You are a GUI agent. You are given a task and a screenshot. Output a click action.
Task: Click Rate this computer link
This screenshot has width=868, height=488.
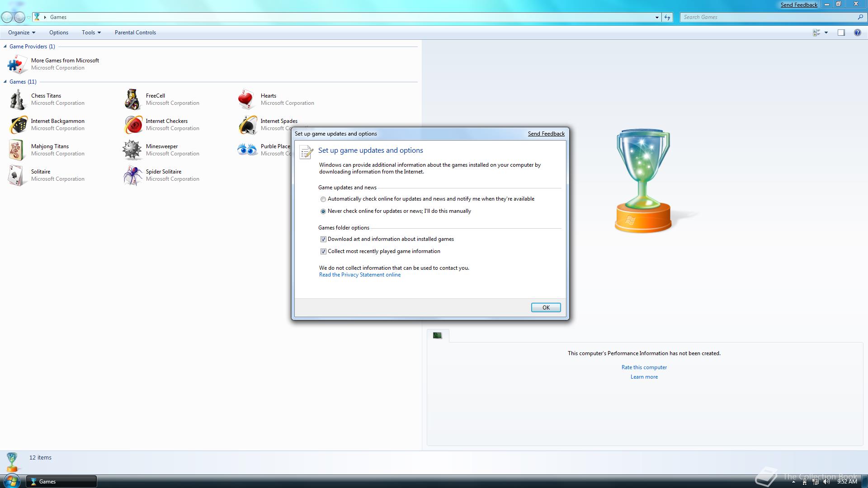pyautogui.click(x=644, y=367)
